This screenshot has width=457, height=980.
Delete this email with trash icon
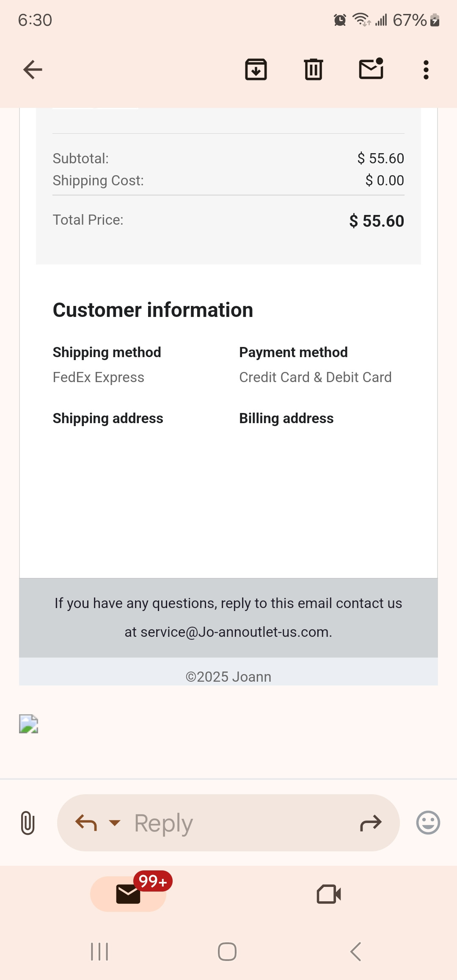[x=314, y=70]
